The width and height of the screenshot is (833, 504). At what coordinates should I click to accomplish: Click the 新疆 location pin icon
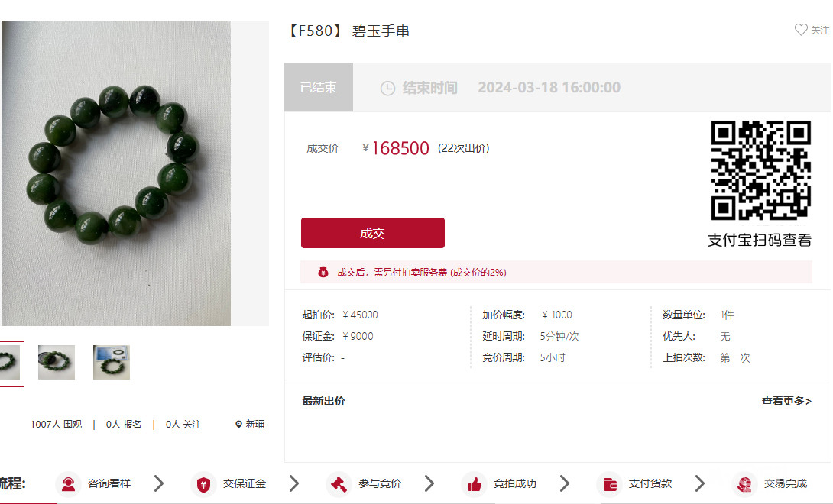(238, 425)
